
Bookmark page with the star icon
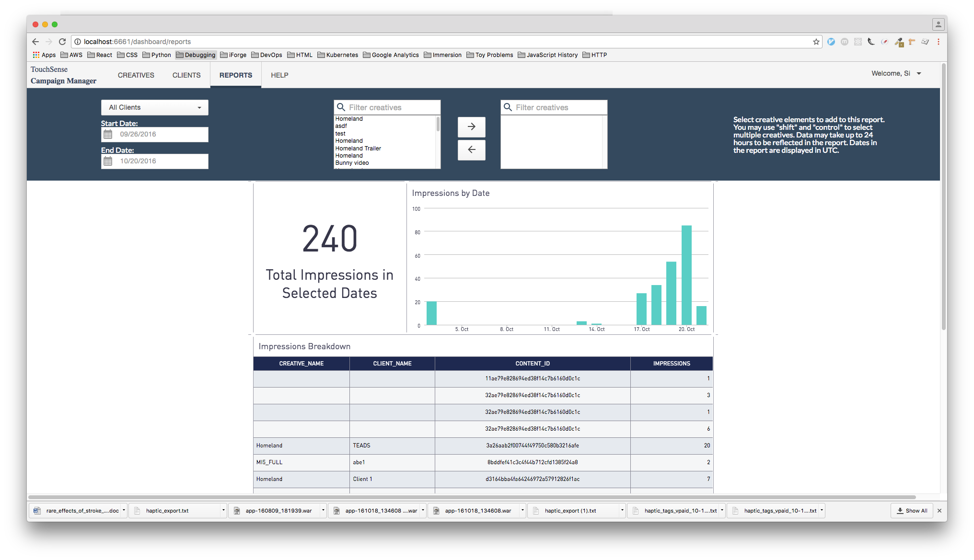coord(816,42)
